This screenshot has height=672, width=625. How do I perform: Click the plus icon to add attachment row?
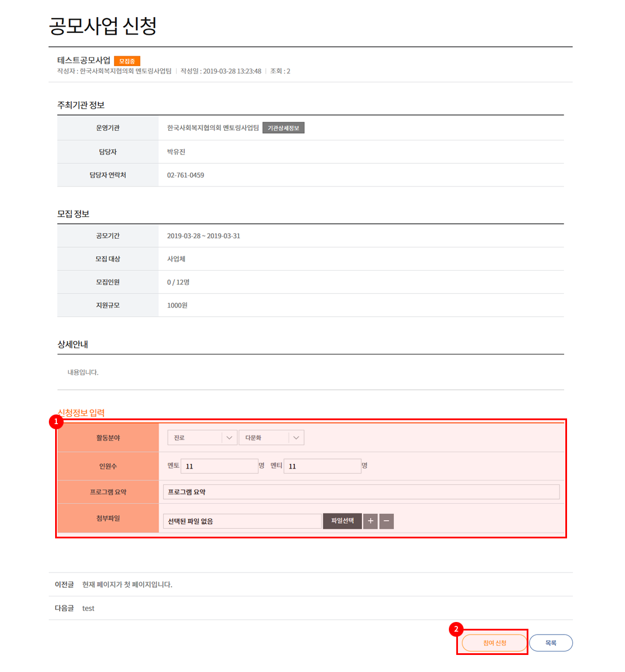370,521
